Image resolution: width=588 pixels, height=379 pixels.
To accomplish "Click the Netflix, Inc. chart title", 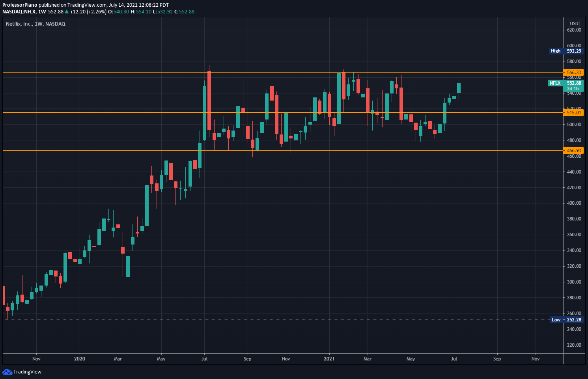I will click(x=35, y=24).
